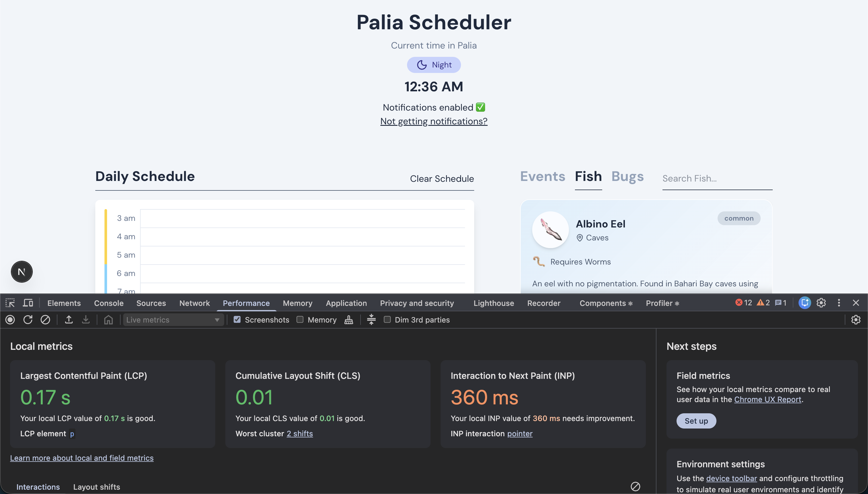Switch to the Bugs tab in Palia Scheduler
This screenshot has height=494, width=868.
(x=627, y=176)
